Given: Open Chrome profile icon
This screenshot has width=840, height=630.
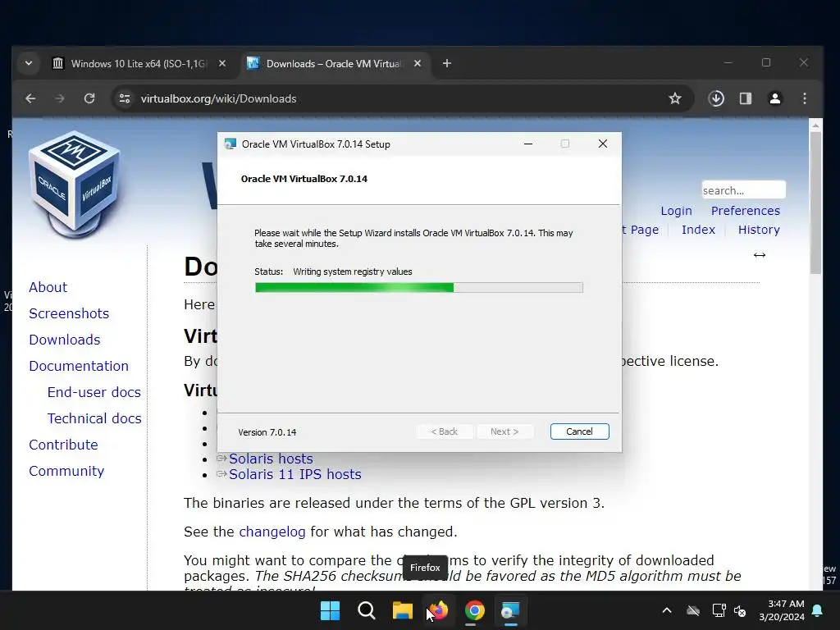Looking at the screenshot, I should [x=775, y=98].
